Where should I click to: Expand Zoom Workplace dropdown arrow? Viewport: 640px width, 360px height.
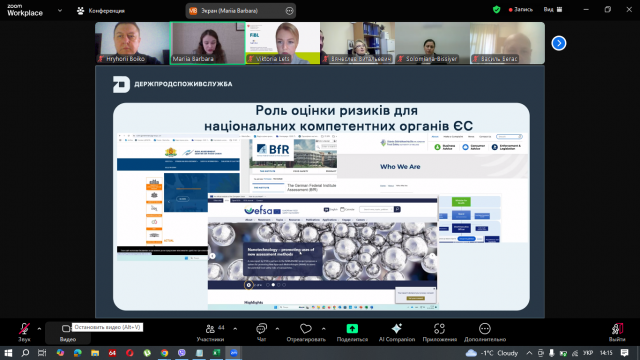point(60,11)
